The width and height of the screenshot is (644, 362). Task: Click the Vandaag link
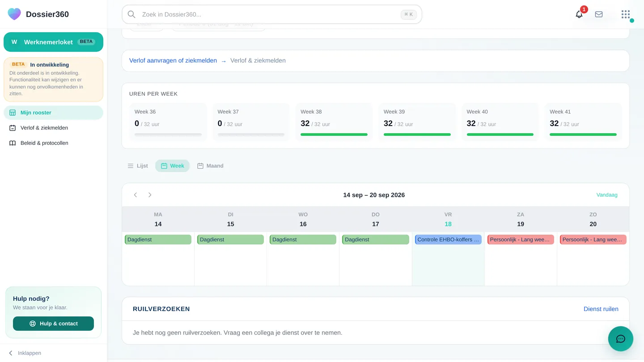(607, 195)
